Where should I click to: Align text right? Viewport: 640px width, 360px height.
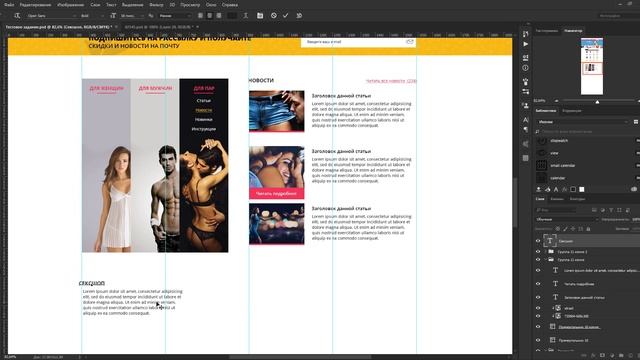point(219,16)
